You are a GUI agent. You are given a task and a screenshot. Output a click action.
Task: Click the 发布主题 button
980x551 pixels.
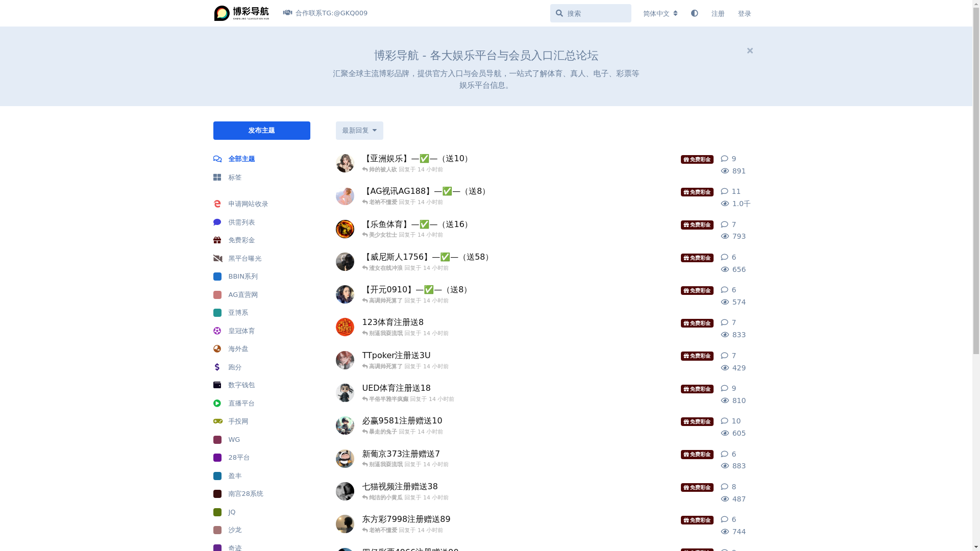click(x=262, y=131)
